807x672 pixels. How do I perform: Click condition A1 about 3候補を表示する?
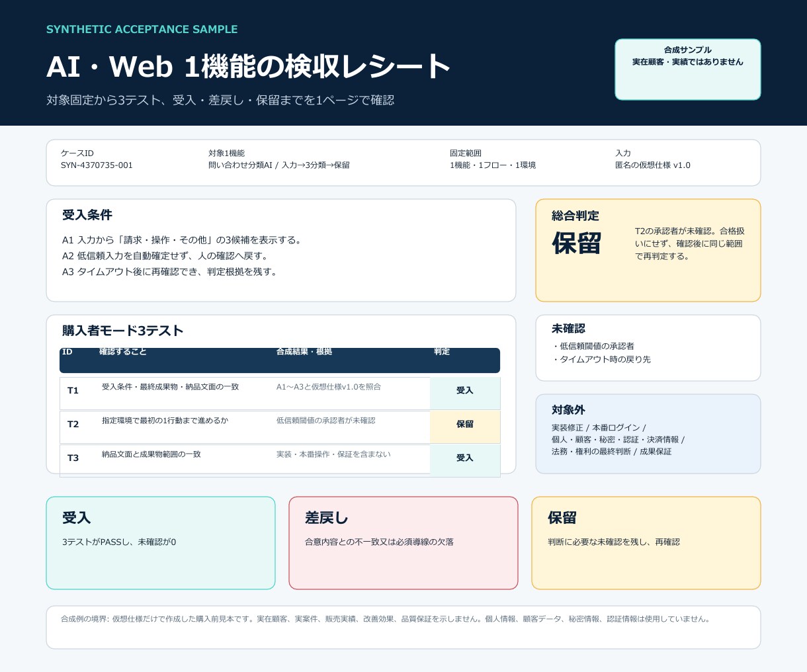(x=183, y=240)
